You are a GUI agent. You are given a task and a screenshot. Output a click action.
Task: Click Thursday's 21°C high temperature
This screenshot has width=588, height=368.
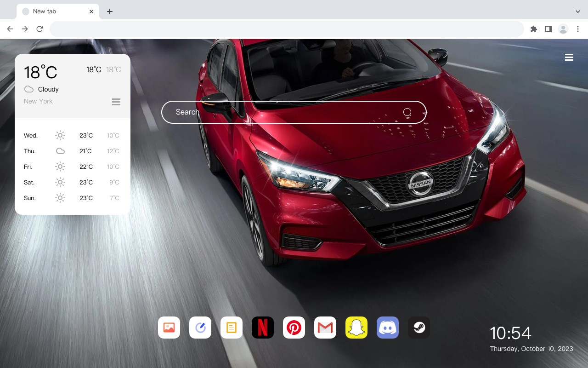click(85, 151)
